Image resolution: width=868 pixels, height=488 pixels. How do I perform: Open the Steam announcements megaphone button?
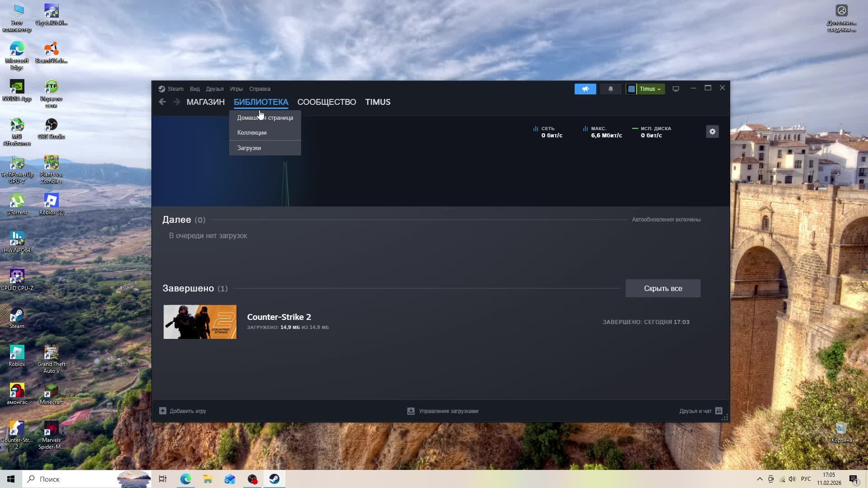[585, 89]
